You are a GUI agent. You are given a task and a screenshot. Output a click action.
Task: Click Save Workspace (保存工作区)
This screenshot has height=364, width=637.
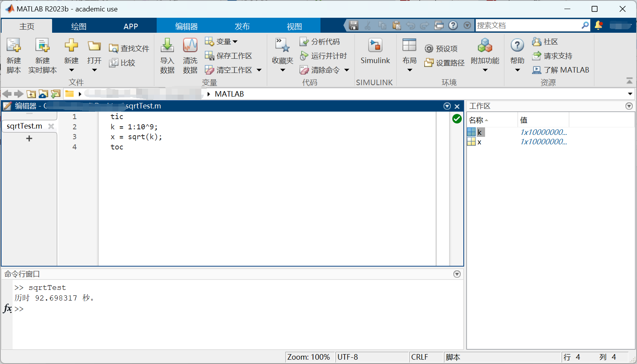tap(229, 56)
